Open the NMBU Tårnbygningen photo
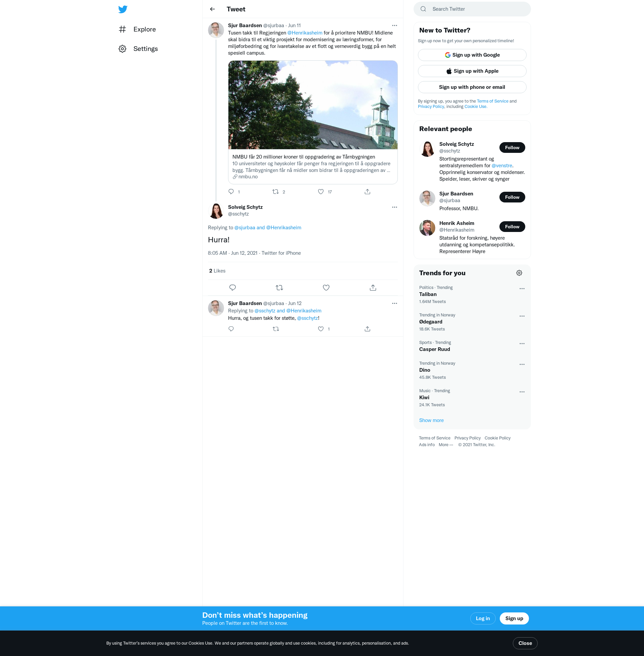Image resolution: width=644 pixels, height=656 pixels. 313,105
